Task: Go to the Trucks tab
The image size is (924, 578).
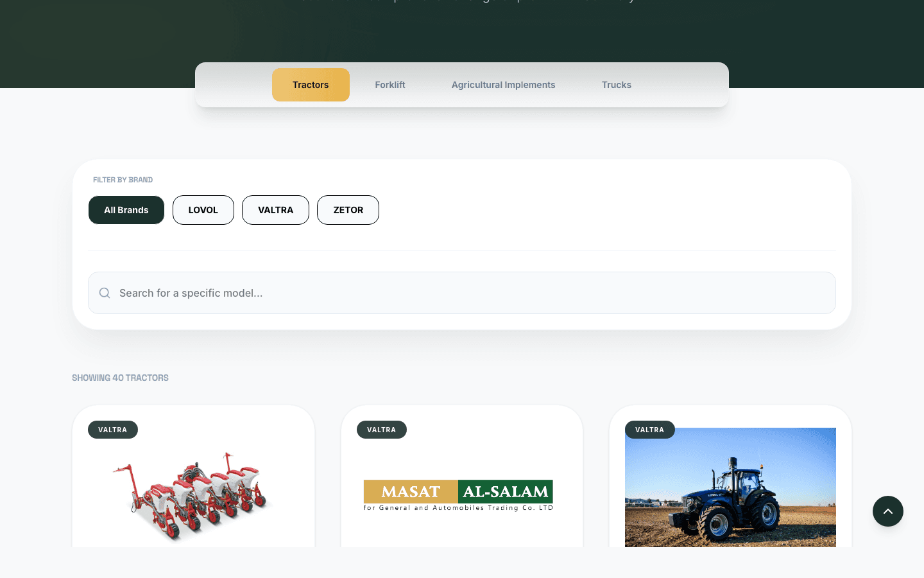Action: coord(617,85)
